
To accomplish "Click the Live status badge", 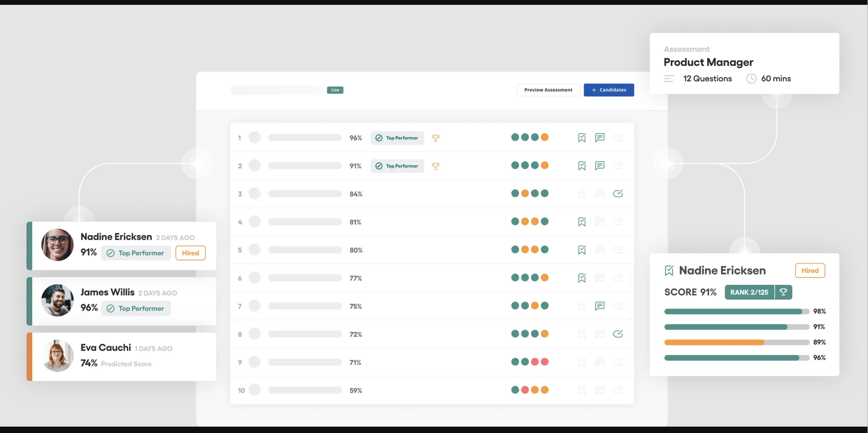I will pyautogui.click(x=335, y=90).
